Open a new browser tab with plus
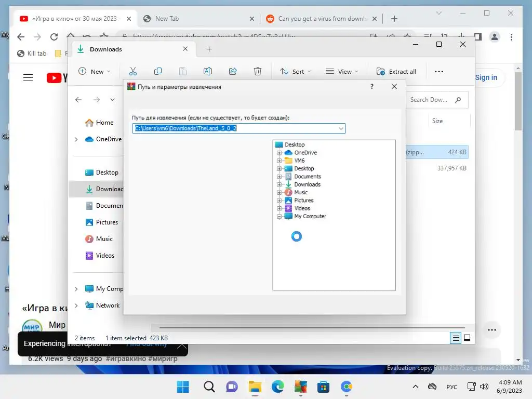Image resolution: width=532 pixels, height=399 pixels. (394, 19)
